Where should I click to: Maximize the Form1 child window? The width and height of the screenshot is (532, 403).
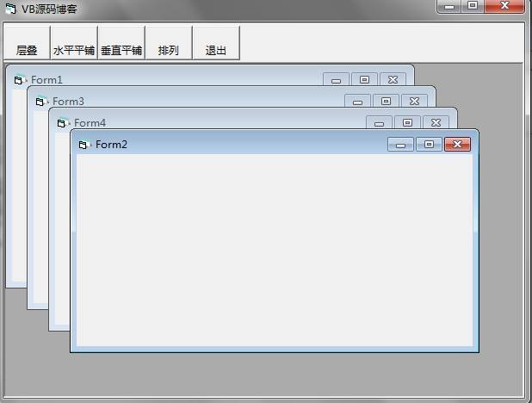[364, 80]
